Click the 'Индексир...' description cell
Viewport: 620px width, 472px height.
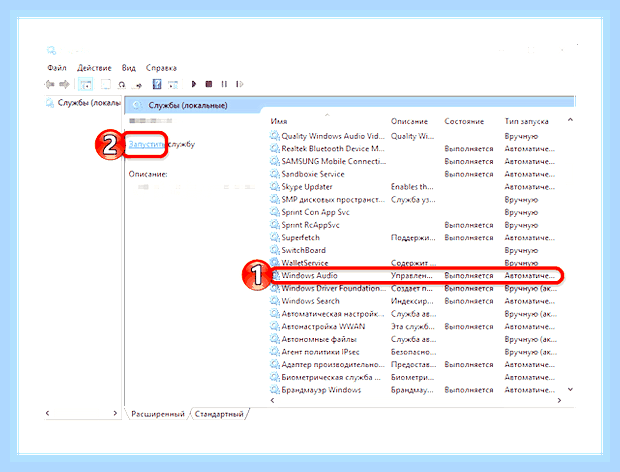(412, 301)
